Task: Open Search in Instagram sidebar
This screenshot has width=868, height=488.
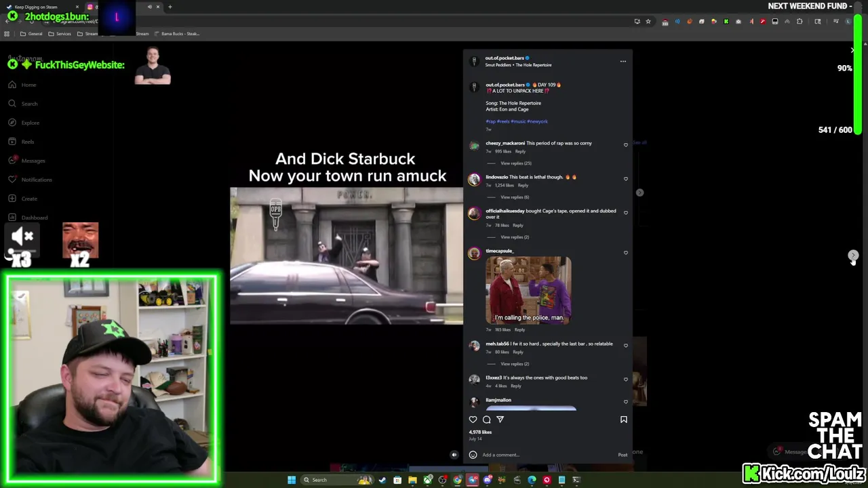Action: tap(24, 104)
